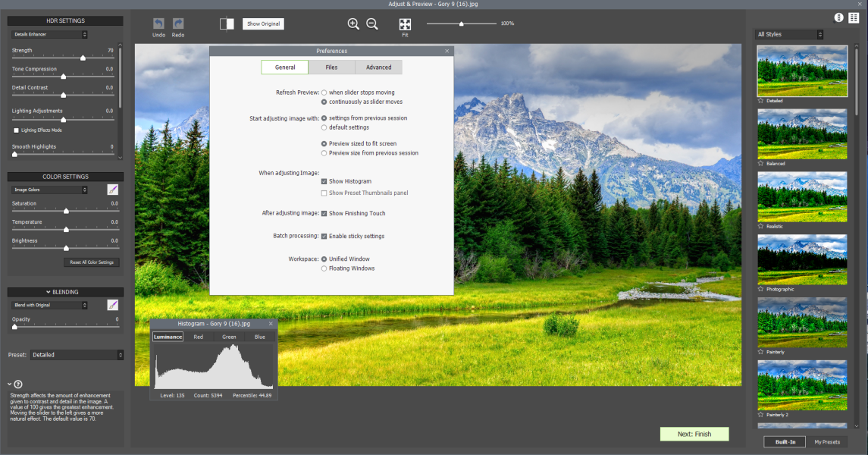The height and width of the screenshot is (455, 868).
Task: Click the zoom level slider handle
Action: coord(461,24)
